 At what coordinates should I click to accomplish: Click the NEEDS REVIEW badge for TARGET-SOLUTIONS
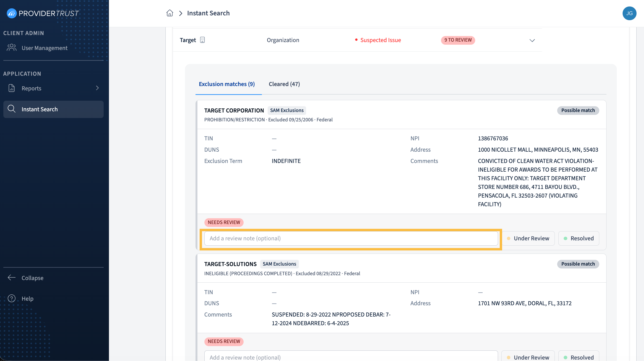(224, 341)
